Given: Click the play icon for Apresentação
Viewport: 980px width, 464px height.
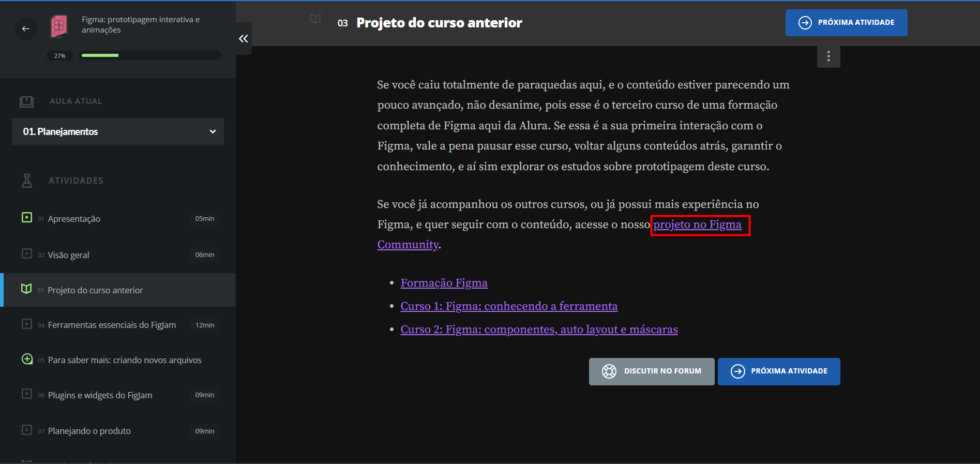Looking at the screenshot, I should (27, 217).
